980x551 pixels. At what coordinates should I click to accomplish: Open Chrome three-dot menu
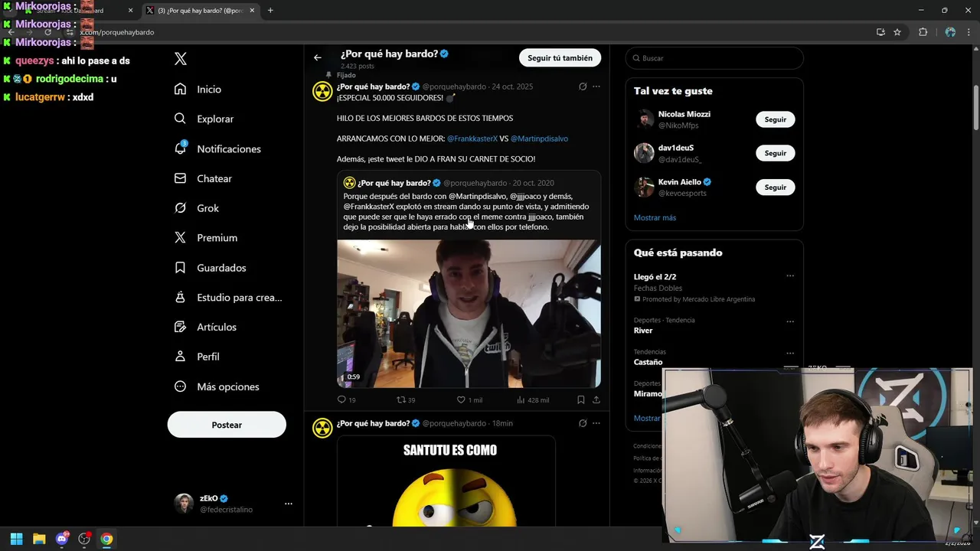pyautogui.click(x=968, y=32)
